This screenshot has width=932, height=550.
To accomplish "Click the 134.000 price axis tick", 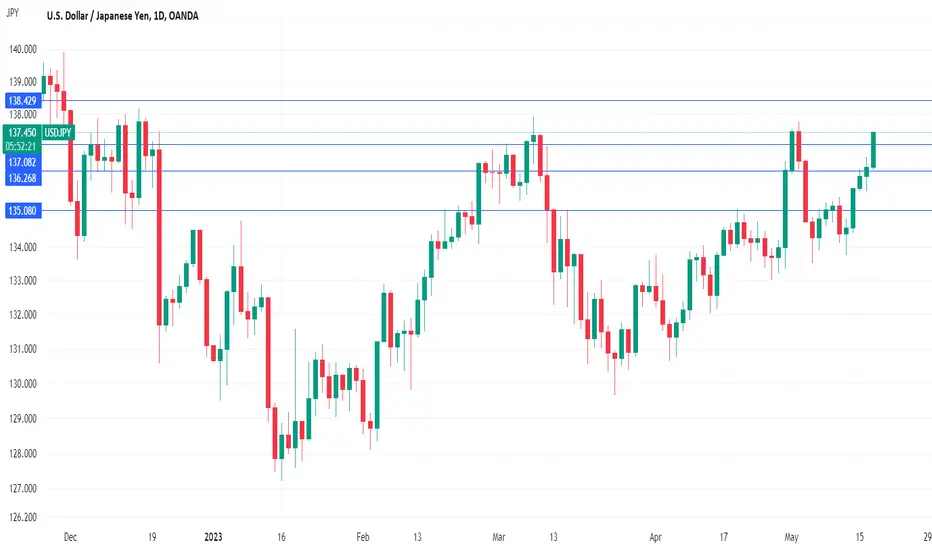I will [x=23, y=247].
